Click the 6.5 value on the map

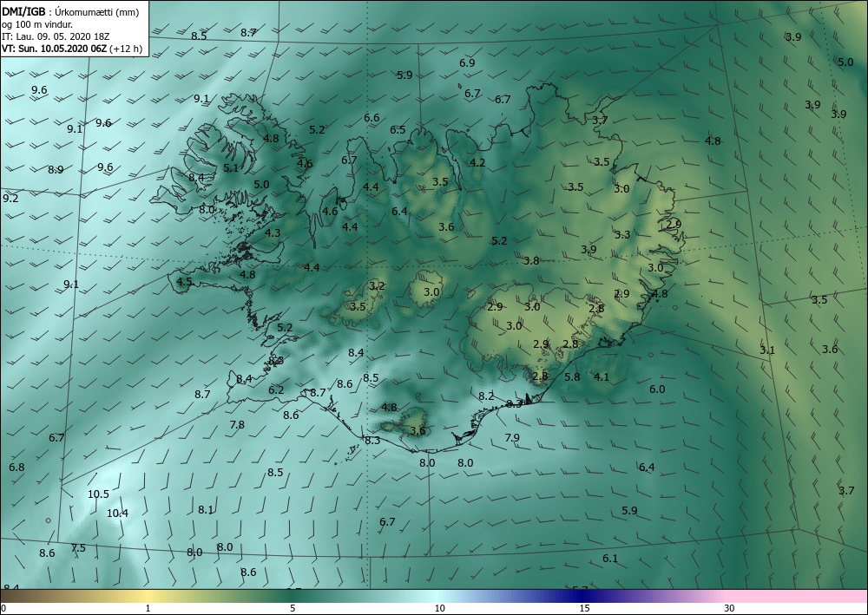[x=398, y=130]
